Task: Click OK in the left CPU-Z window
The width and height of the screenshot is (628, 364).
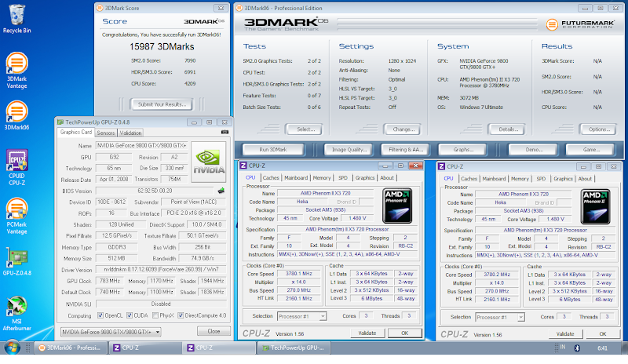Action: [x=404, y=333]
